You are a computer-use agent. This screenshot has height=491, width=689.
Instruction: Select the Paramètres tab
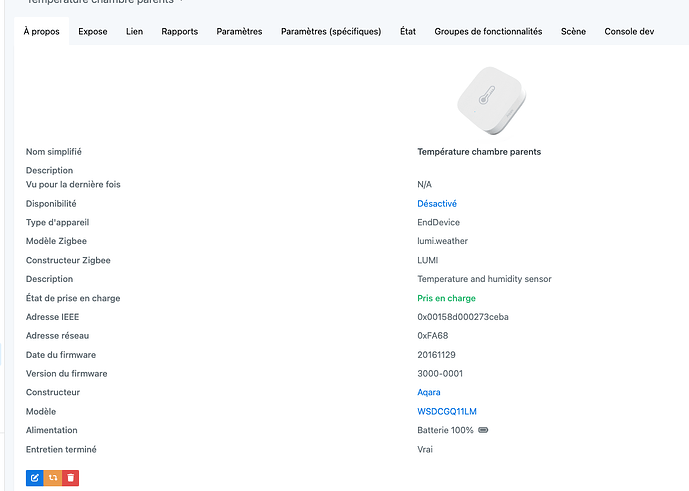pyautogui.click(x=239, y=32)
